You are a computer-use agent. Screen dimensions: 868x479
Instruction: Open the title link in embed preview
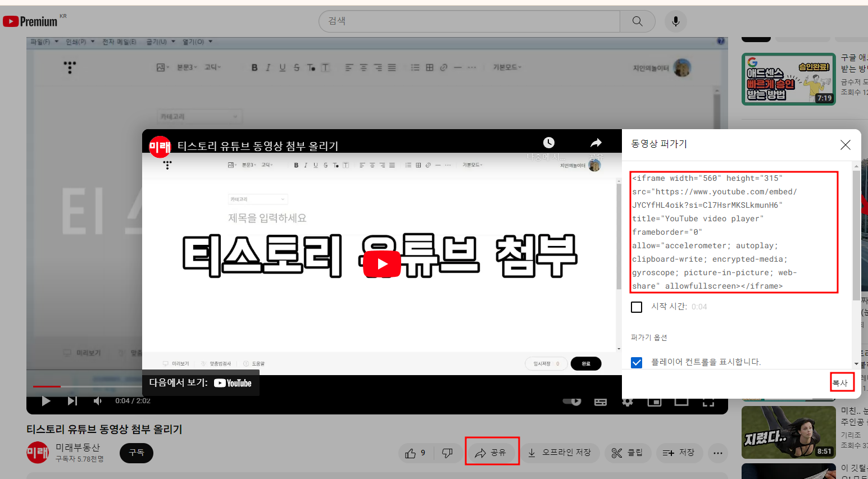click(x=258, y=146)
